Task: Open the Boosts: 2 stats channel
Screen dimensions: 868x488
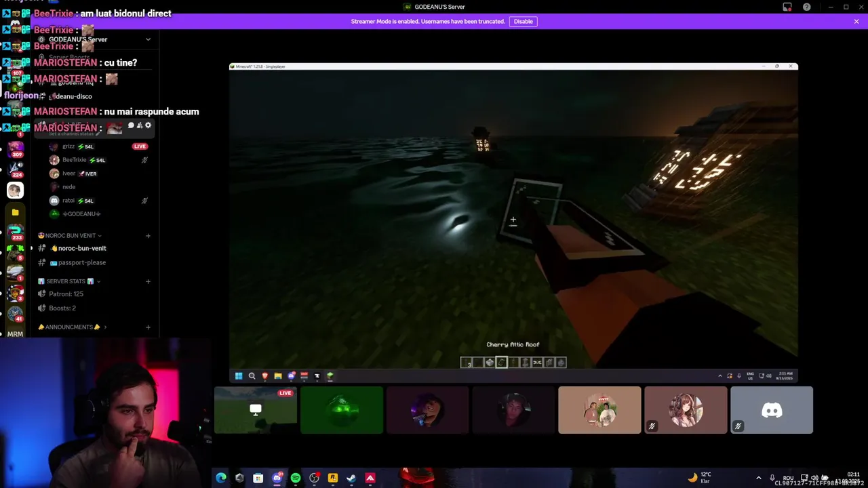Action: (x=62, y=308)
